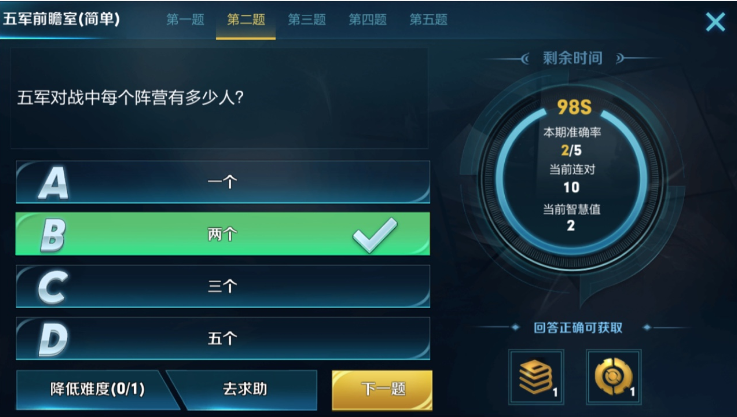Tap the gold circular token reward icon
The height and width of the screenshot is (417, 737).
tap(614, 377)
